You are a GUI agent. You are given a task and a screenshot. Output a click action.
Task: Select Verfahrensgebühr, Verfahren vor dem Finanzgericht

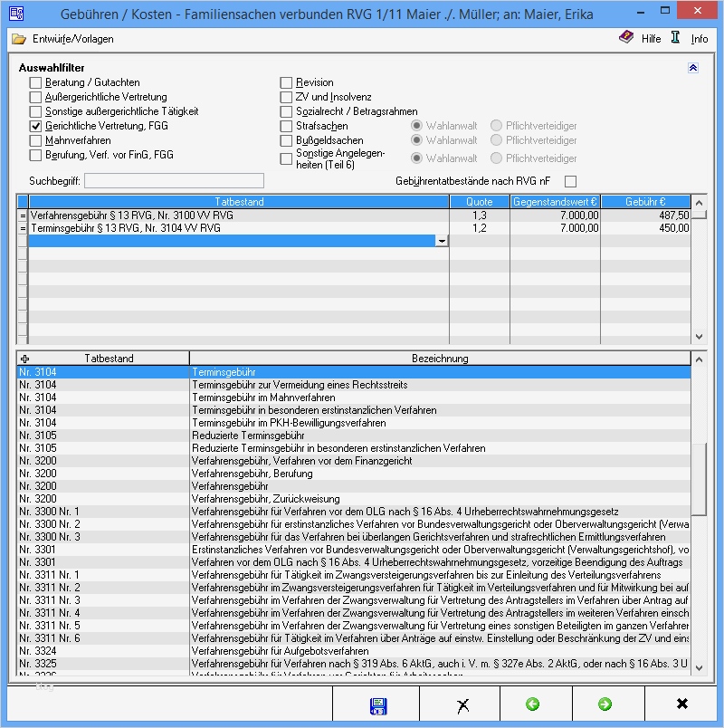tap(354, 461)
